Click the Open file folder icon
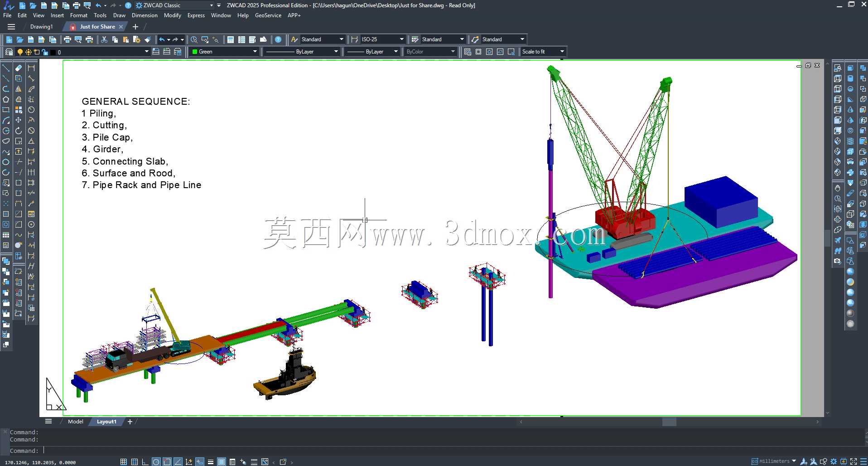This screenshot has height=466, width=868. (x=19, y=39)
